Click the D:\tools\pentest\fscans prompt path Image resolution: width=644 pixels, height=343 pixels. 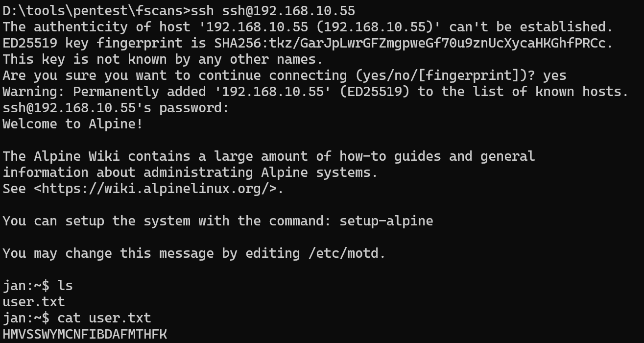[93, 10]
